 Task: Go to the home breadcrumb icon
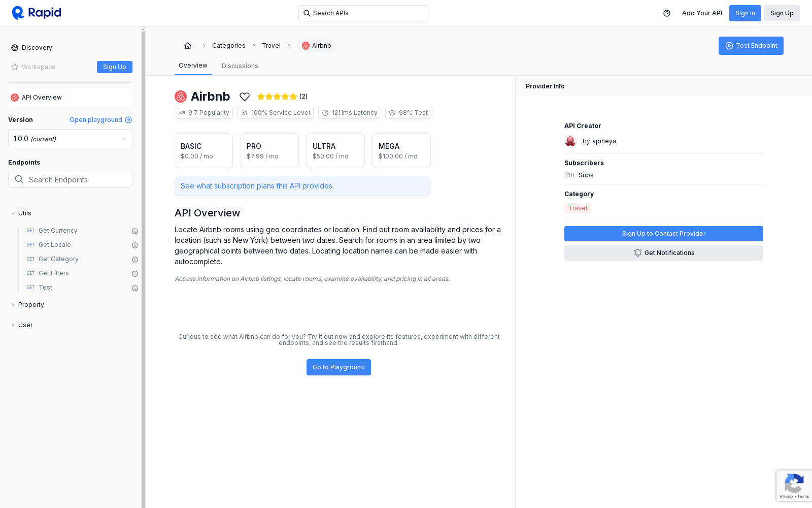188,46
